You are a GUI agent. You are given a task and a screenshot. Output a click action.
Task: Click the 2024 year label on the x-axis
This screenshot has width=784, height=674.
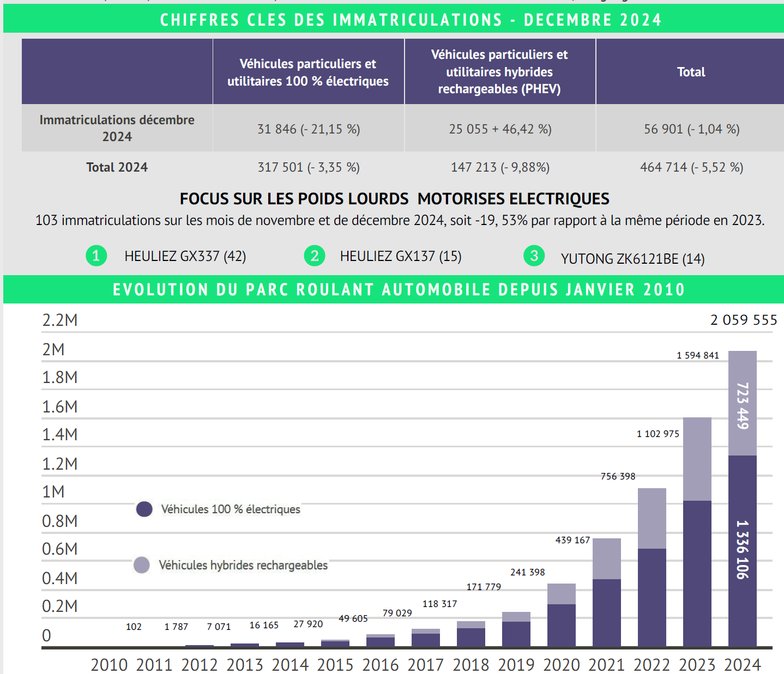(x=743, y=665)
